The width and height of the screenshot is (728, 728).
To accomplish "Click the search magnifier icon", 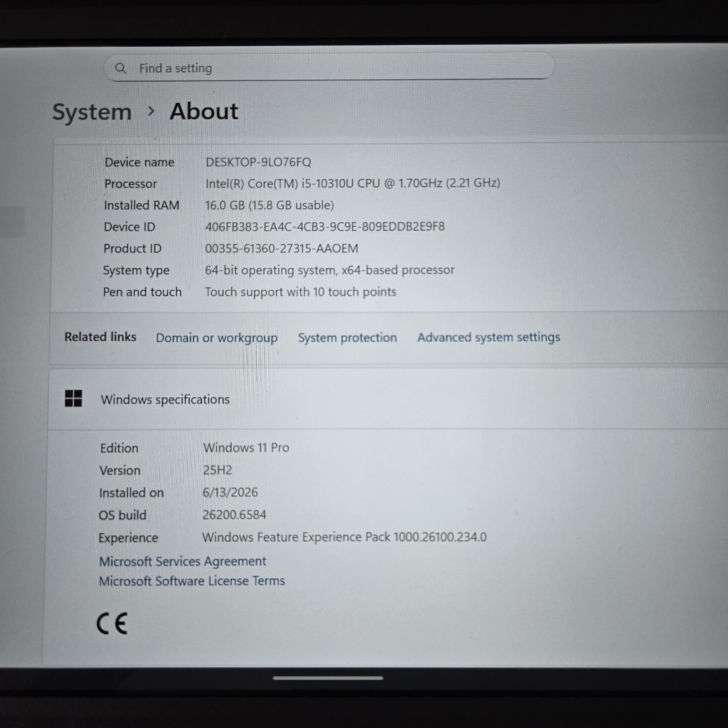I will coord(121,68).
